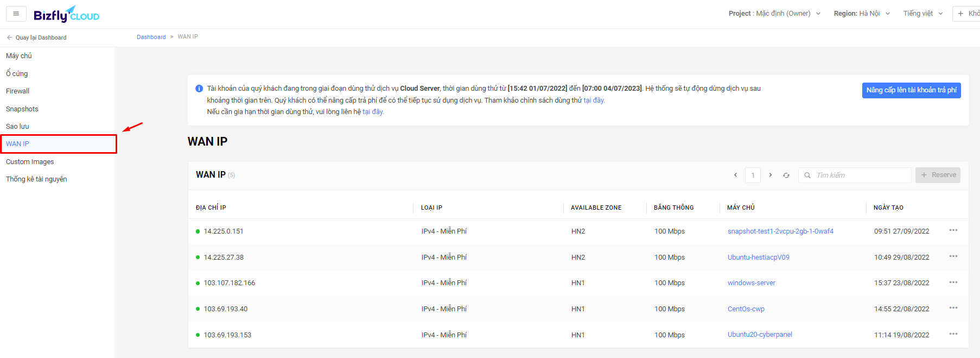Open actions menu for 103.69.193.153
Image resolution: width=980 pixels, height=358 pixels.
click(x=953, y=334)
